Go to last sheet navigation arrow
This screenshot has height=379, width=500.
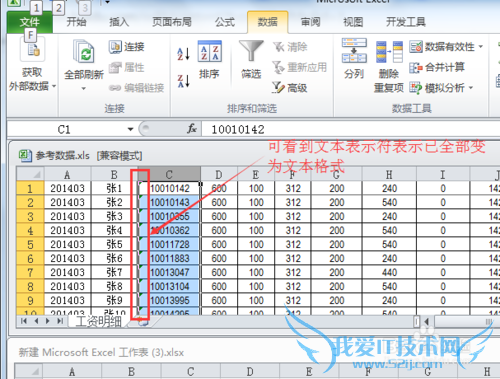(60, 321)
